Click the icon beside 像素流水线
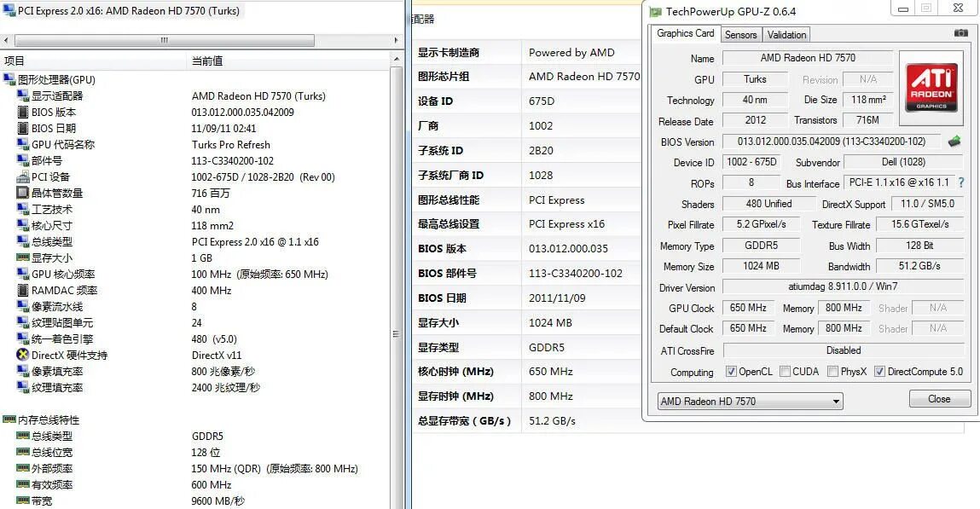This screenshot has height=509, width=980. click(22, 306)
